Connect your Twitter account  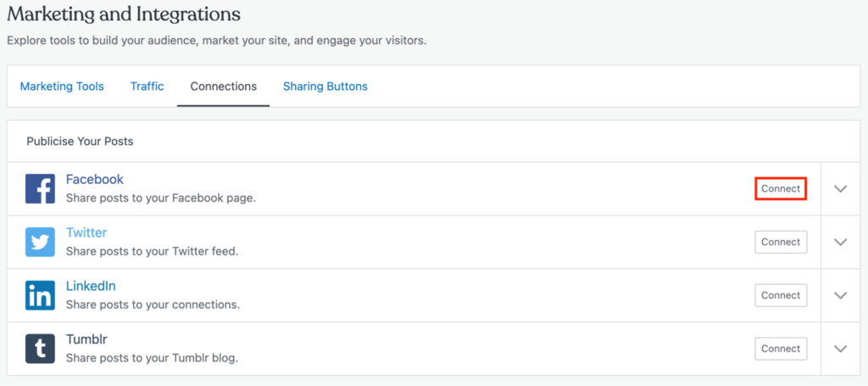click(x=781, y=242)
